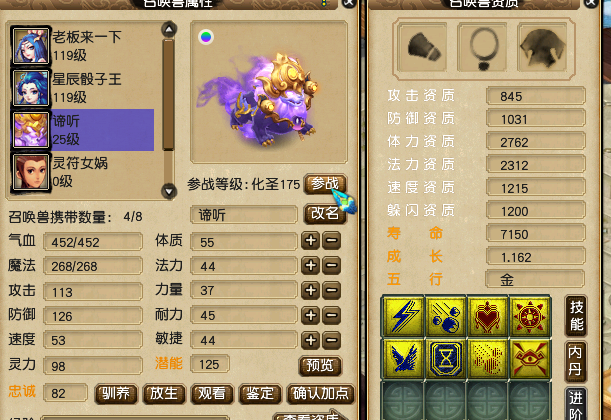Image resolution: width=611 pixels, height=420 pixels.
Task: Select the lightning bolt skill icon
Action: pyautogui.click(x=404, y=316)
